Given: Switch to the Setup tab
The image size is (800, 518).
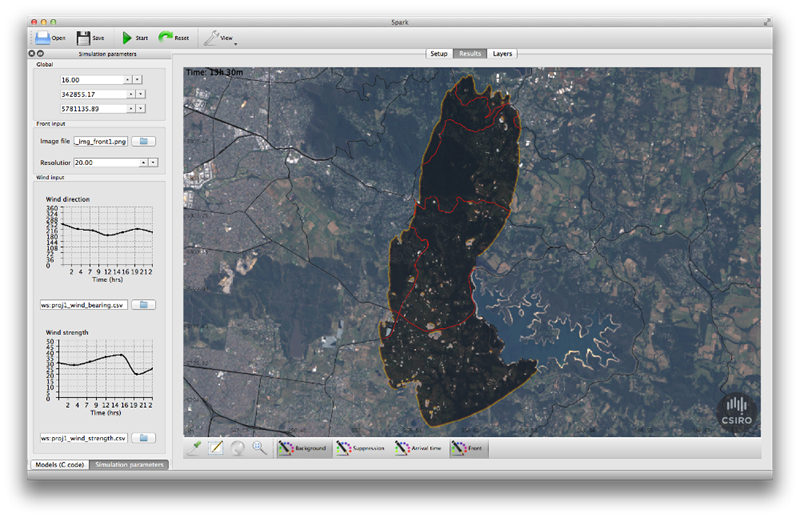Looking at the screenshot, I should tap(439, 54).
